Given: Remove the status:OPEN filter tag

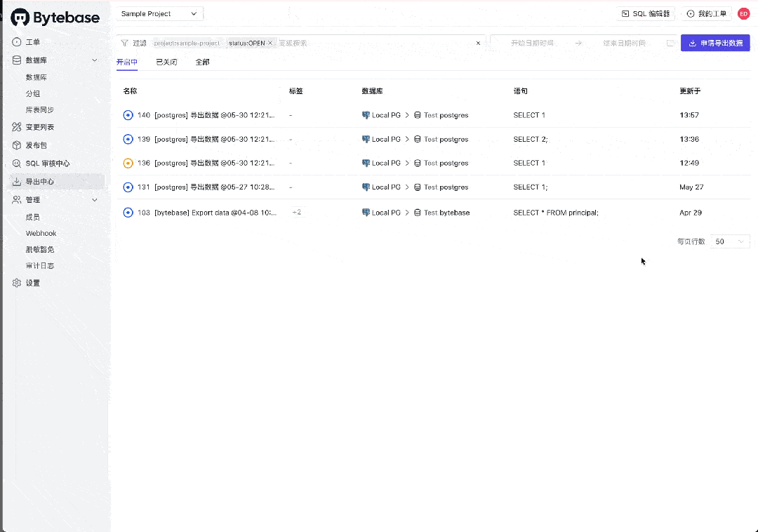Looking at the screenshot, I should [x=270, y=43].
